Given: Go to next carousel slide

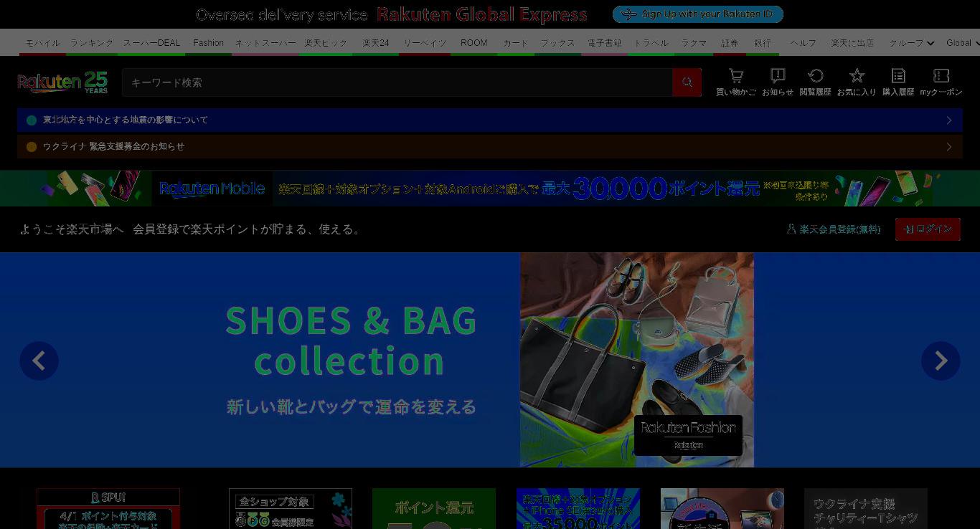Looking at the screenshot, I should pos(941,361).
